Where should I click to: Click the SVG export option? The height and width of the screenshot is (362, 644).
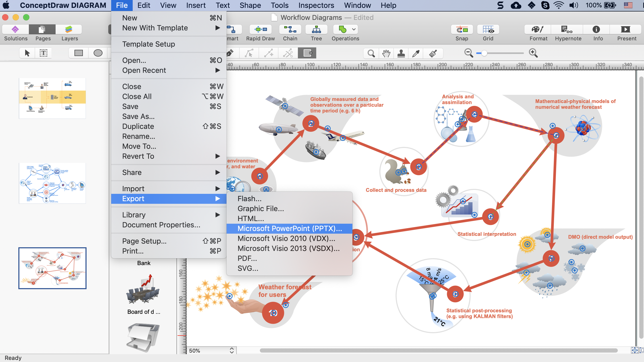(248, 268)
